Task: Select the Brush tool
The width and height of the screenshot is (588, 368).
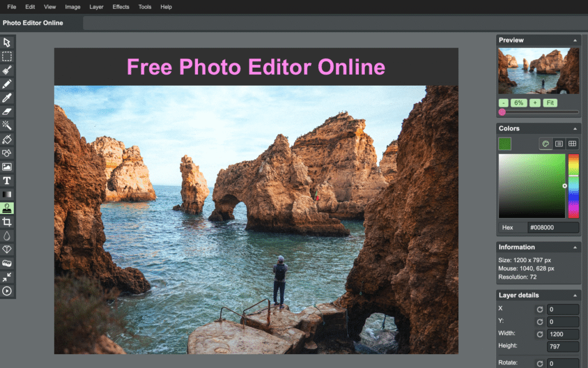Action: [7, 70]
